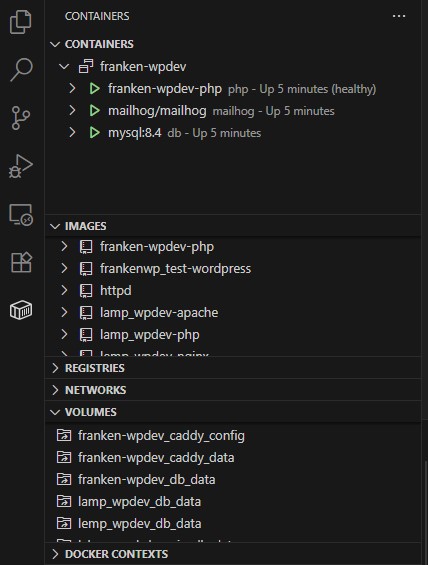
Task: Click the image icon beside lamp_wpdev-php
Action: 86,335
